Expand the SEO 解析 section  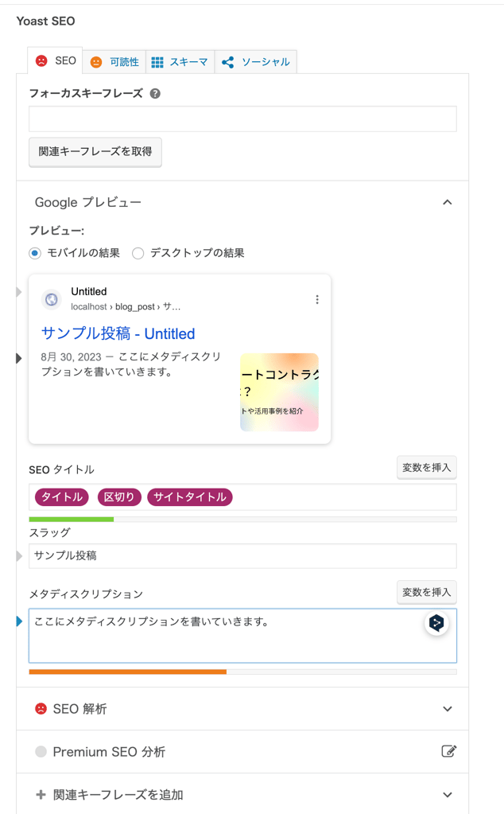[447, 708]
